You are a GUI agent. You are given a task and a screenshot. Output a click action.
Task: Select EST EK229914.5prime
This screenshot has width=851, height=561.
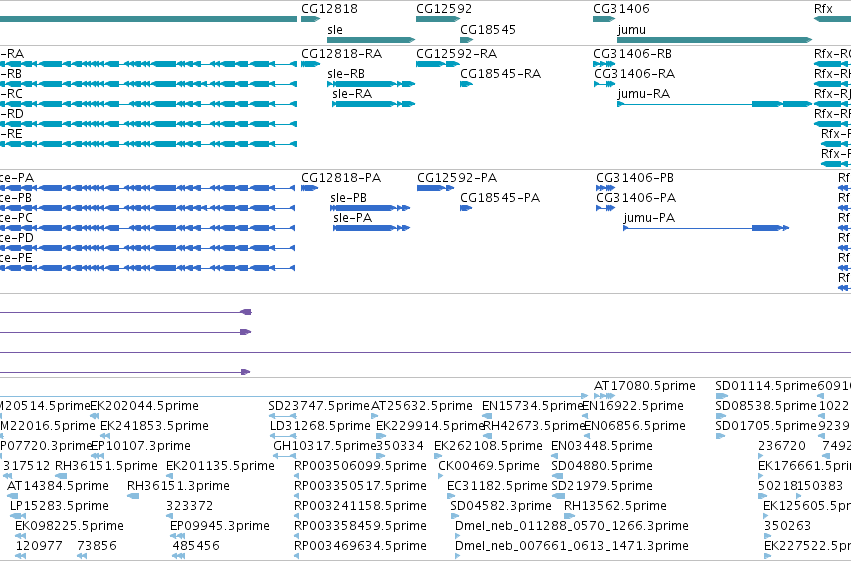(x=430, y=426)
